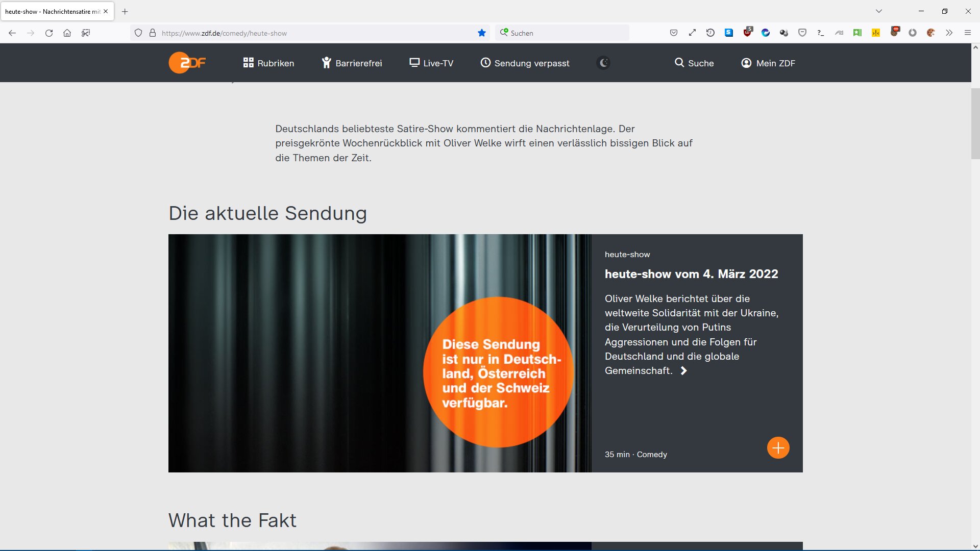
Task: Toggle dark mode moon switch
Action: [603, 63]
